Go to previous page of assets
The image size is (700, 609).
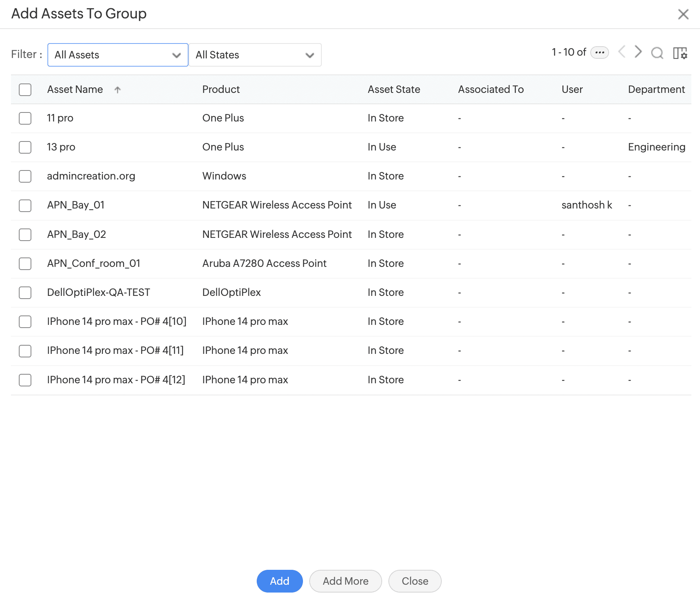pos(622,52)
